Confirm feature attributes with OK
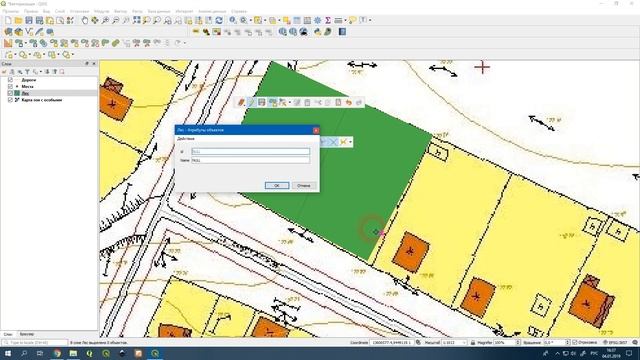 coord(277,186)
